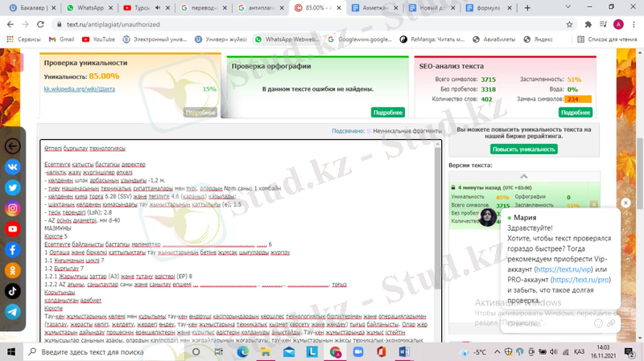Click the YouTube icon in social sidebar
Screen dimensions: 644x361
pyautogui.click(x=13, y=229)
